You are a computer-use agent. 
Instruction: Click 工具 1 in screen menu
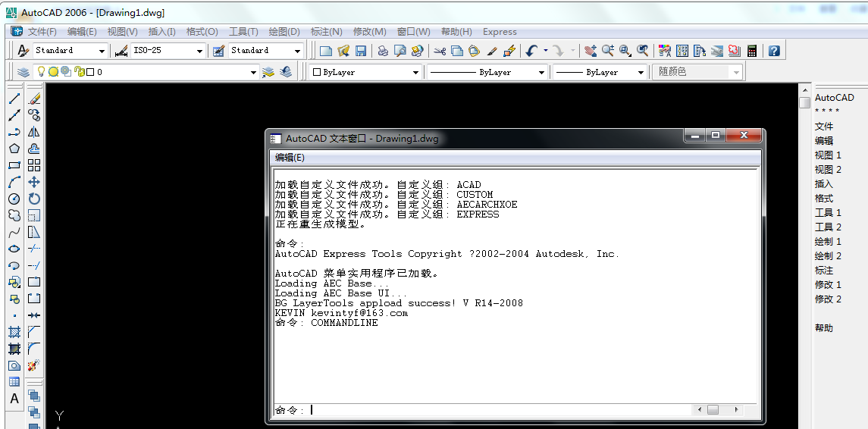(828, 212)
